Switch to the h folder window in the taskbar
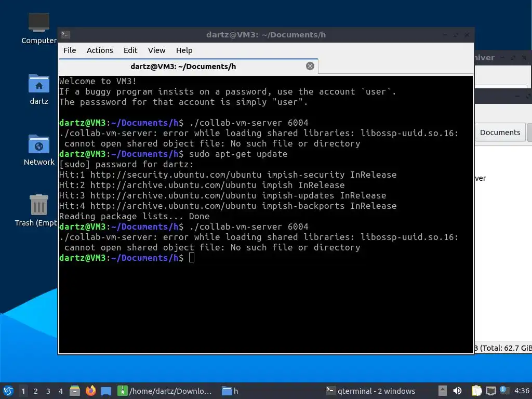The height and width of the screenshot is (399, 532). (230, 391)
